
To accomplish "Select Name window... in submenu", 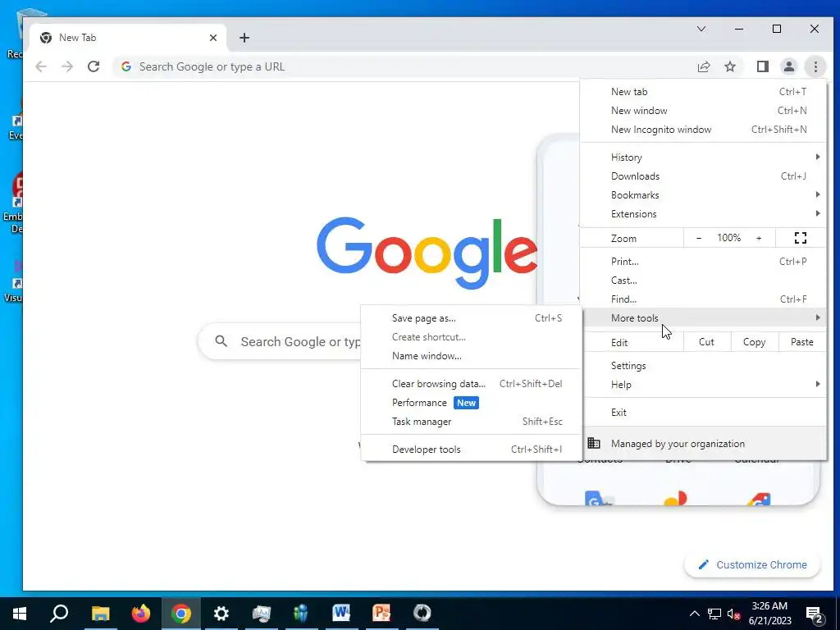I will [x=471, y=356].
